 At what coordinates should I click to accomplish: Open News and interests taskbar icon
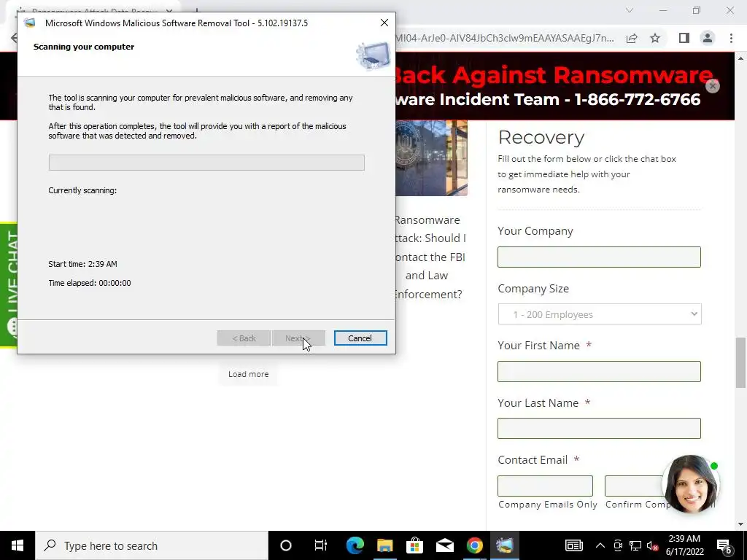tap(574, 545)
